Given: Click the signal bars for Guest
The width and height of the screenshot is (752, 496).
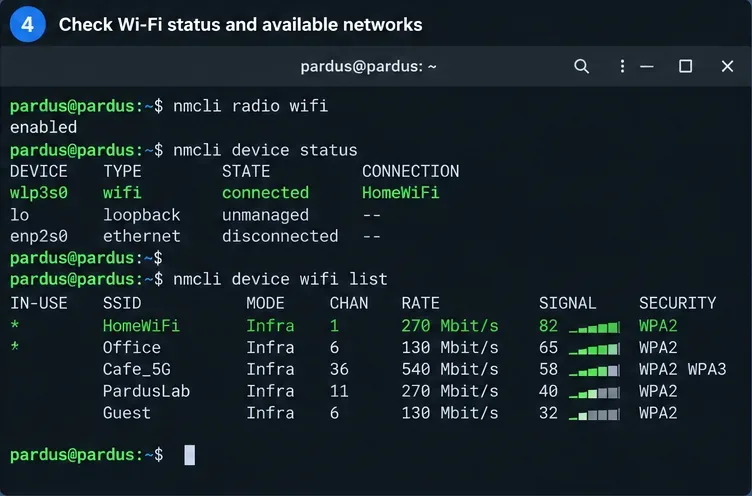Looking at the screenshot, I should pyautogui.click(x=594, y=415).
